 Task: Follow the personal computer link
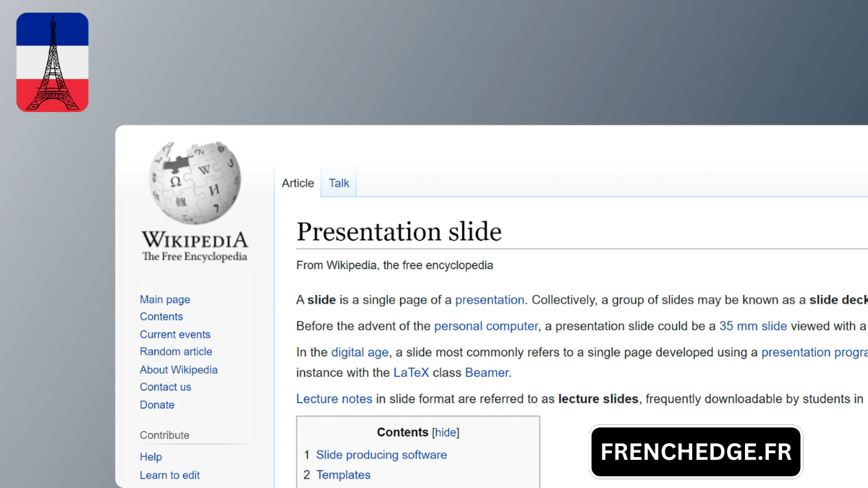click(x=486, y=326)
